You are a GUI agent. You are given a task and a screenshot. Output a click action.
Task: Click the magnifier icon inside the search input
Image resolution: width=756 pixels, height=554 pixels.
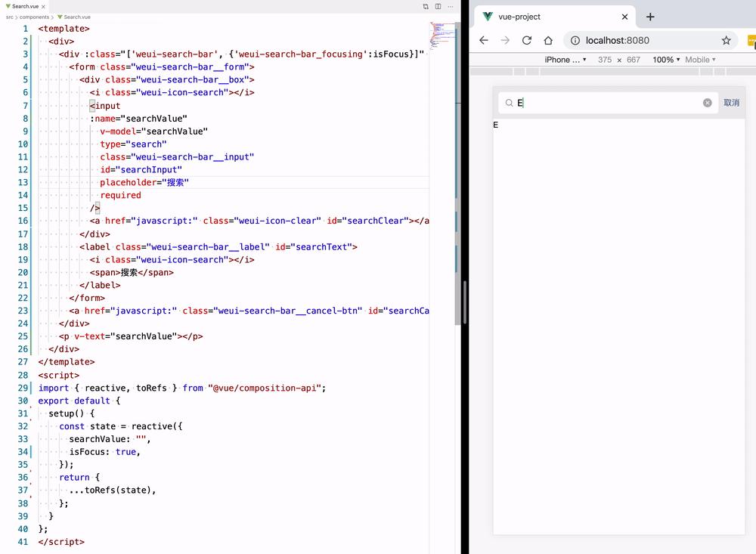[509, 102]
